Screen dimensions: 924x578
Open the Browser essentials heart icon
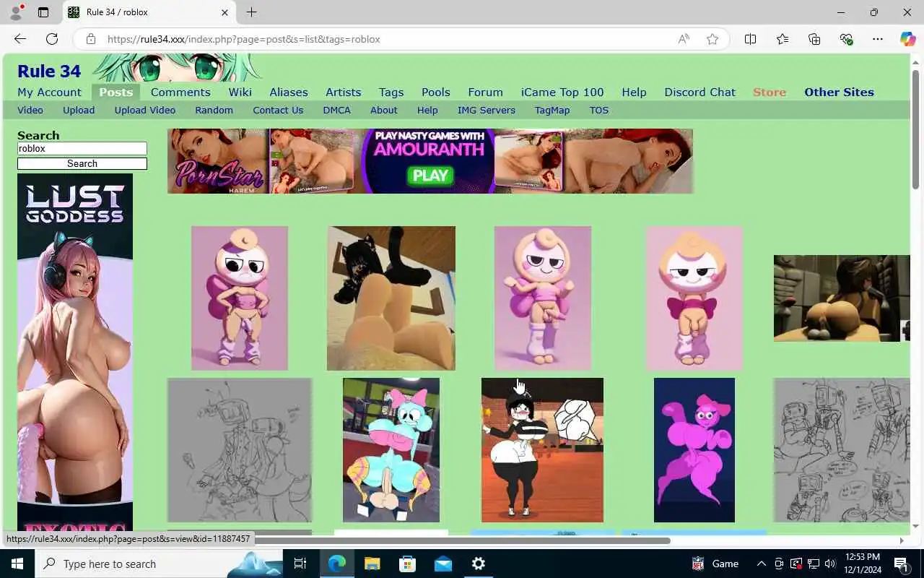click(846, 39)
